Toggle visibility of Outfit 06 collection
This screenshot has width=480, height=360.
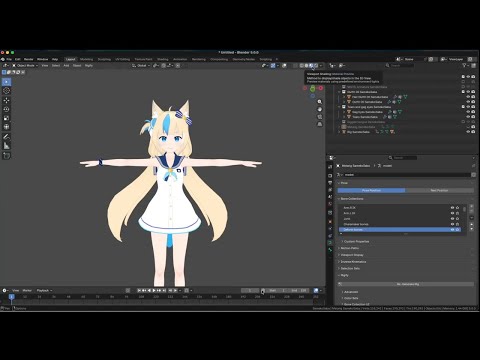[468, 92]
